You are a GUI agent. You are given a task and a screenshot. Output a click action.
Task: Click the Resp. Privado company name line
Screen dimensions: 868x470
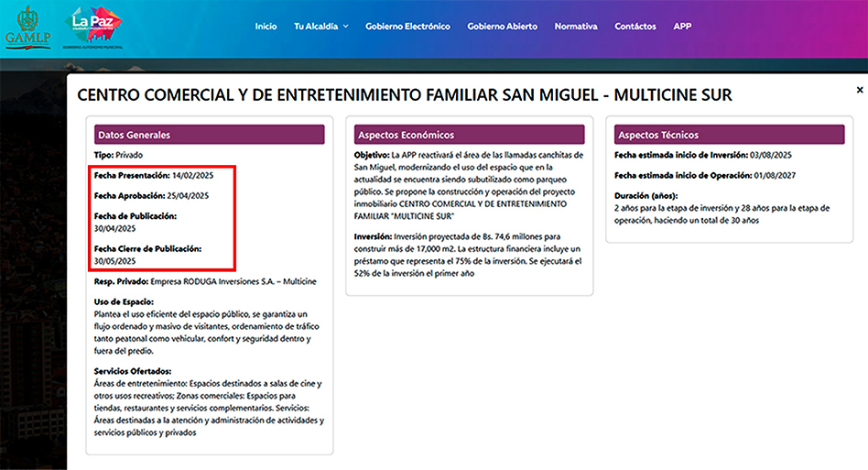pyautogui.click(x=205, y=280)
